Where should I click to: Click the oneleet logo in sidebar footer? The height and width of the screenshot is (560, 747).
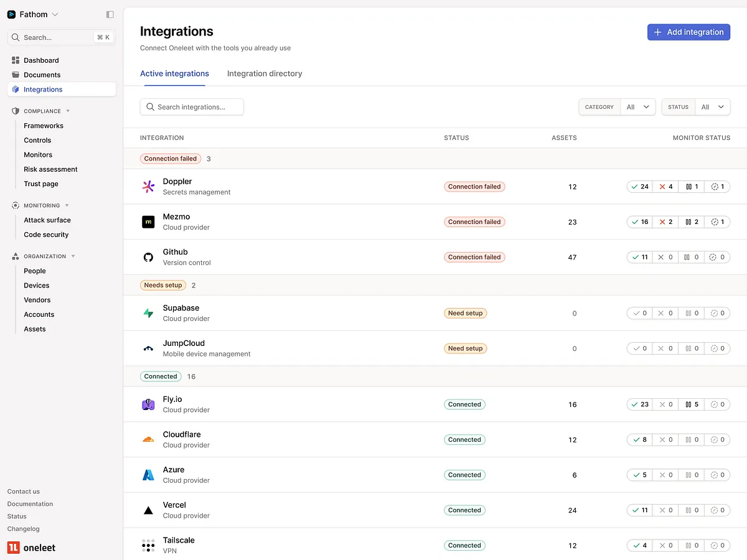[x=32, y=548]
